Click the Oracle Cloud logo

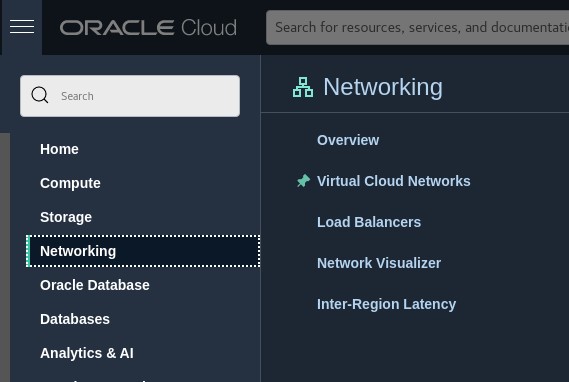tap(148, 28)
